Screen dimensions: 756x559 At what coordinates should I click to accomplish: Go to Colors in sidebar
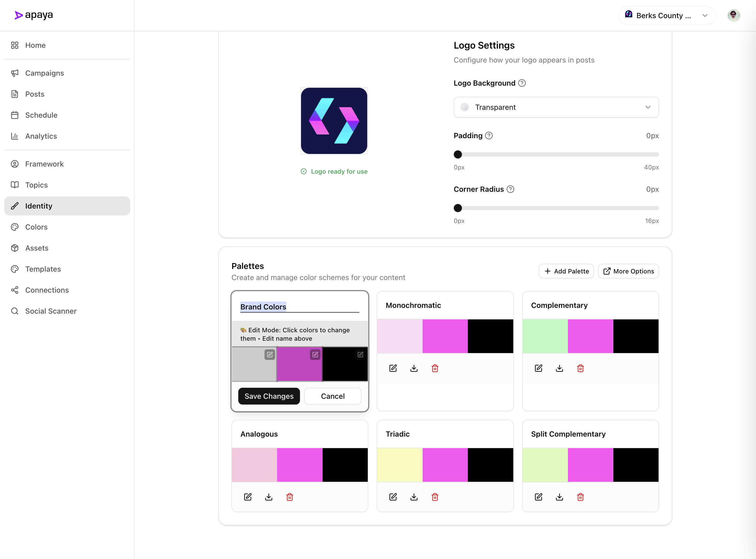coord(36,227)
